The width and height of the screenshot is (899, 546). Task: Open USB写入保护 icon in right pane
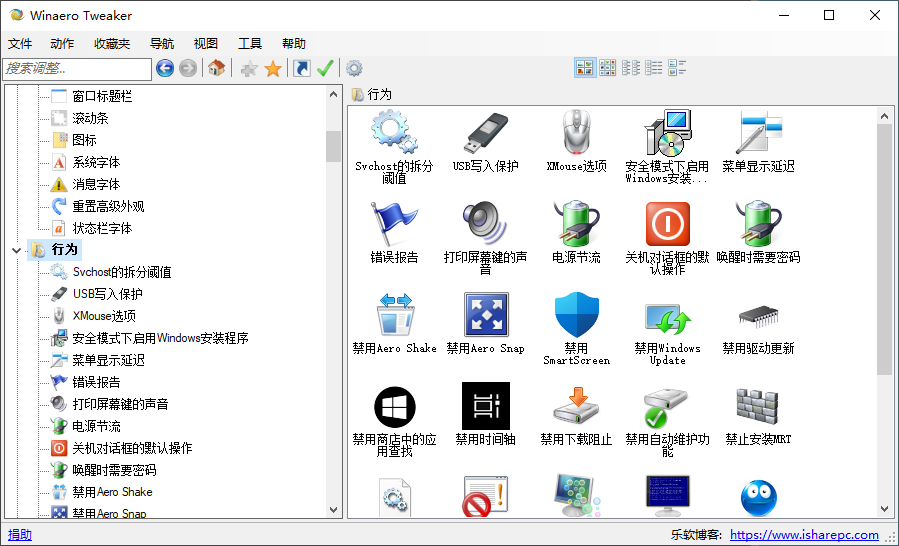pos(486,133)
